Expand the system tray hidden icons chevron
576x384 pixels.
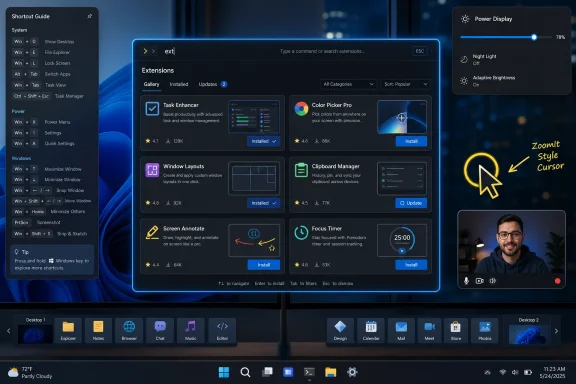coord(487,373)
